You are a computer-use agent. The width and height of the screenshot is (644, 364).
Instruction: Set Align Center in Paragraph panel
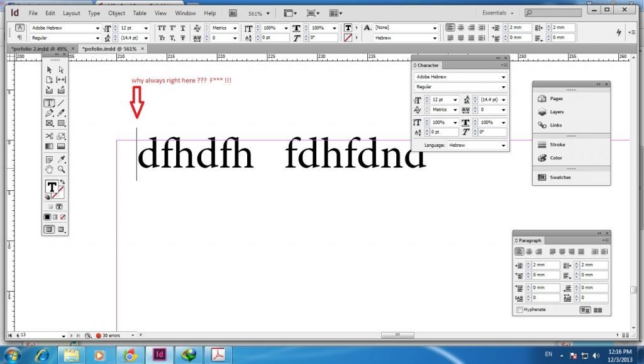coord(529,252)
